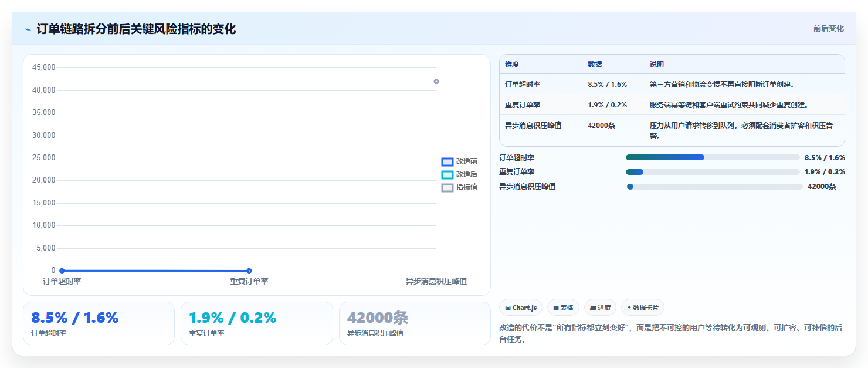Click the lightning icon beside the title
The height and width of the screenshot is (368, 868).
tap(28, 29)
